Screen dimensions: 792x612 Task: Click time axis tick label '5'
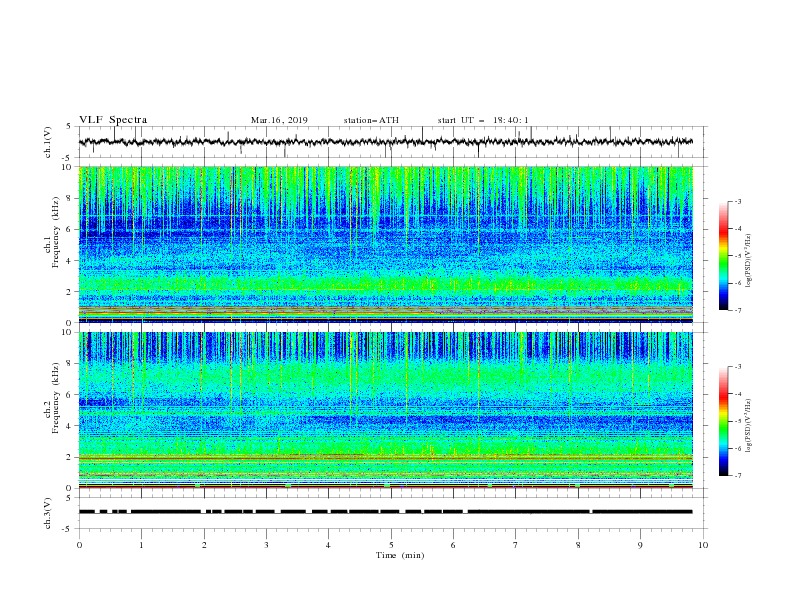click(x=391, y=545)
